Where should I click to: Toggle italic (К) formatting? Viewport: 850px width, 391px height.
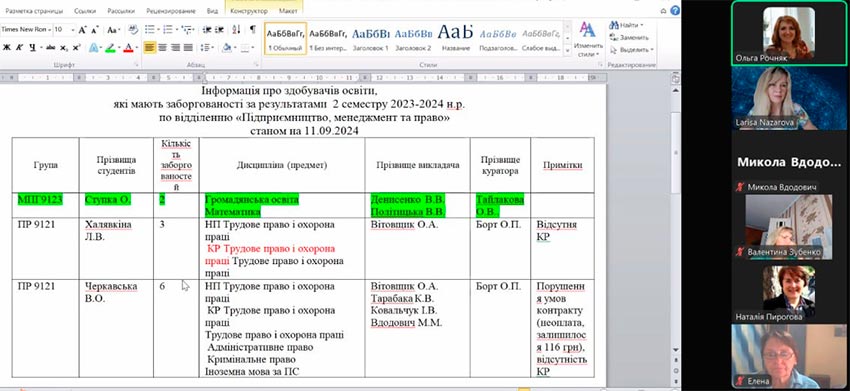pyautogui.click(x=20, y=48)
